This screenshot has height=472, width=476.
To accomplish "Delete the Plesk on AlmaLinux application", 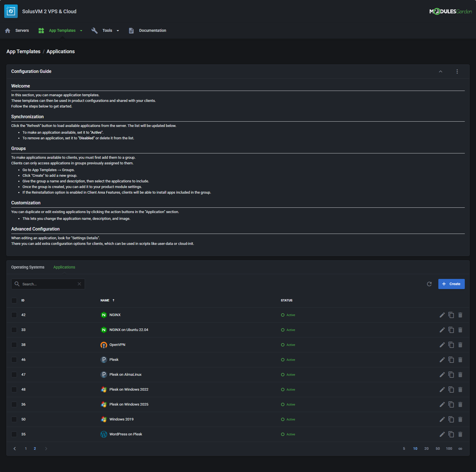I will point(460,375).
